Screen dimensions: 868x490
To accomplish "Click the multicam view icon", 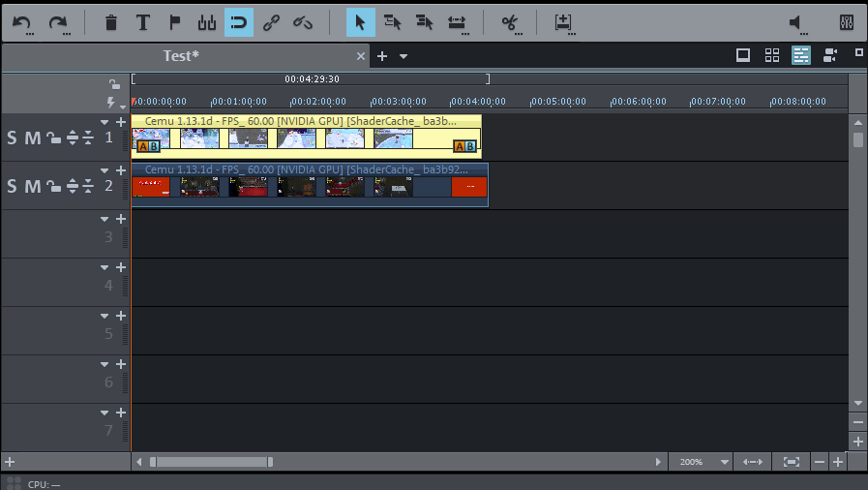I will pyautogui.click(x=830, y=55).
